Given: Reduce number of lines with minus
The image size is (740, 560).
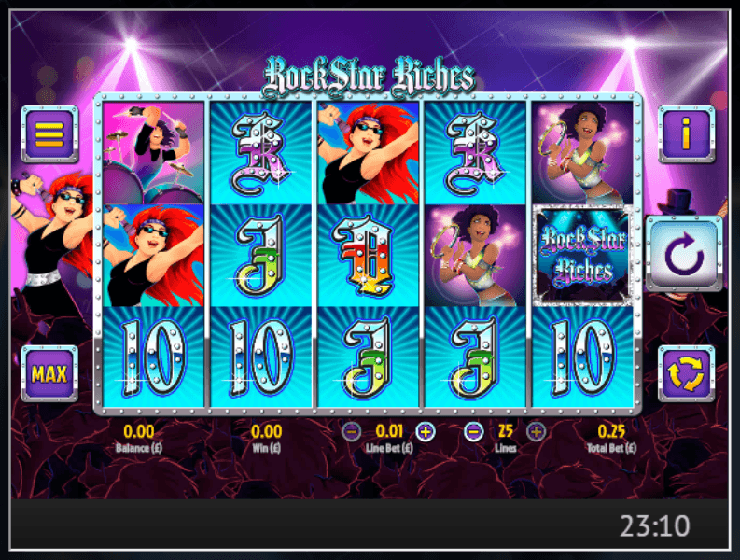Looking at the screenshot, I should tap(474, 431).
